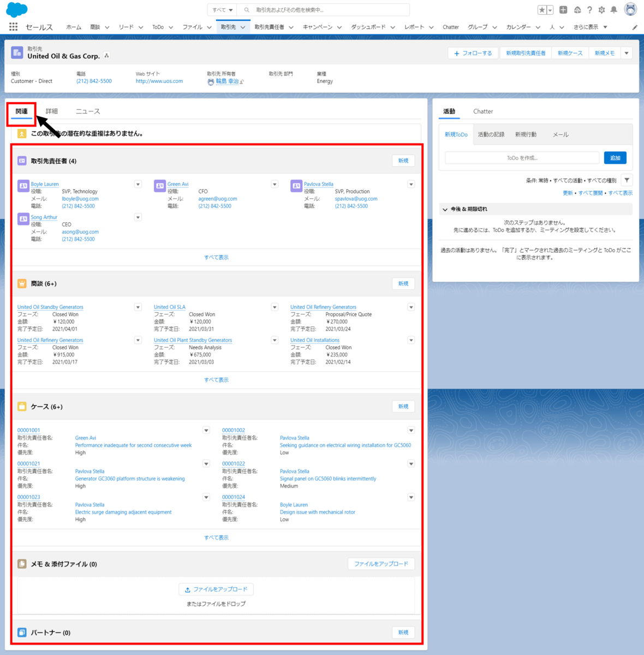The height and width of the screenshot is (655, 644).
Task: Click 新規 in the 商談 section
Action: (403, 284)
